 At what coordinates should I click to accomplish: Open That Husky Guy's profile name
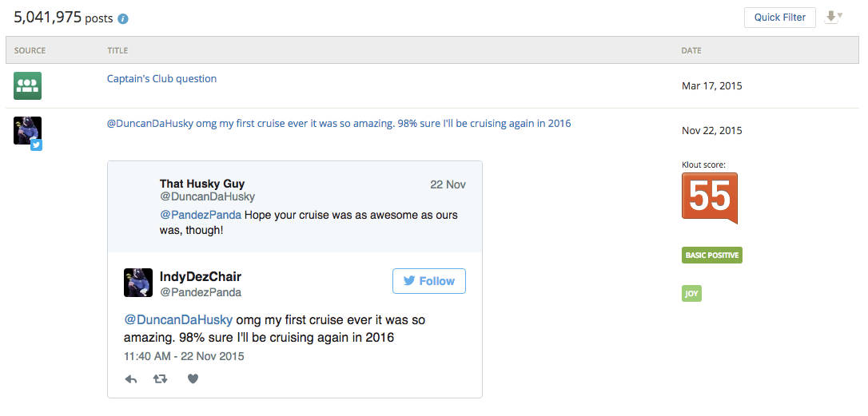click(x=202, y=184)
